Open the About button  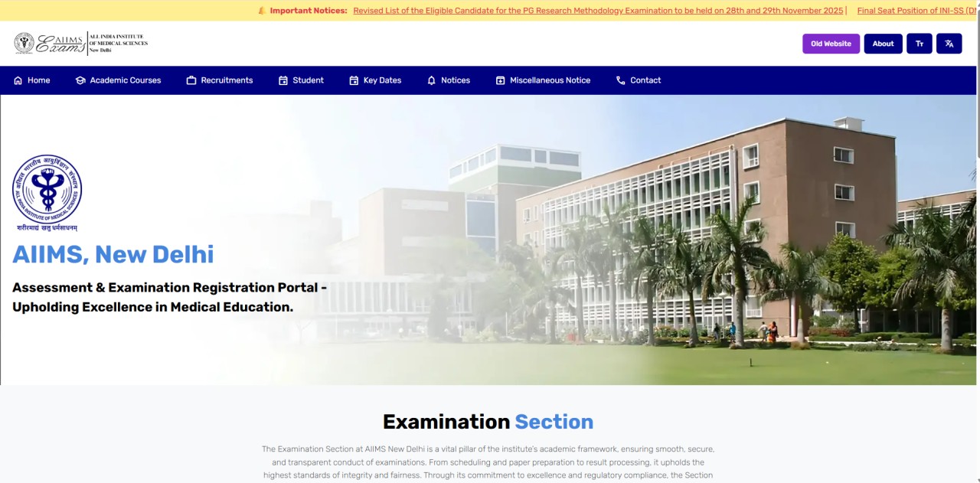point(883,44)
